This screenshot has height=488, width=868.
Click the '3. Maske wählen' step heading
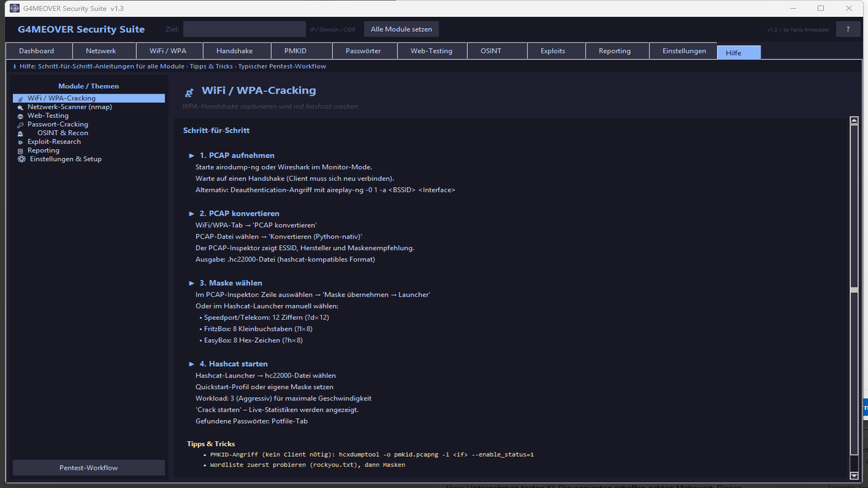click(231, 283)
